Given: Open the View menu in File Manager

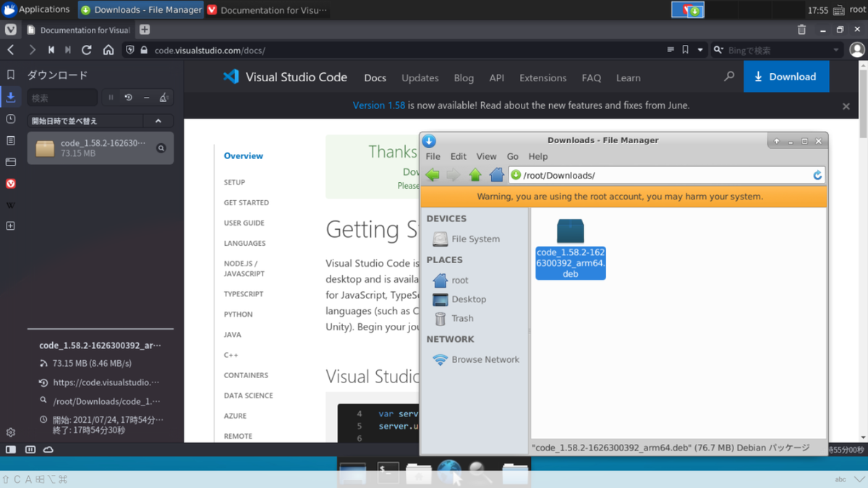Looking at the screenshot, I should click(486, 156).
